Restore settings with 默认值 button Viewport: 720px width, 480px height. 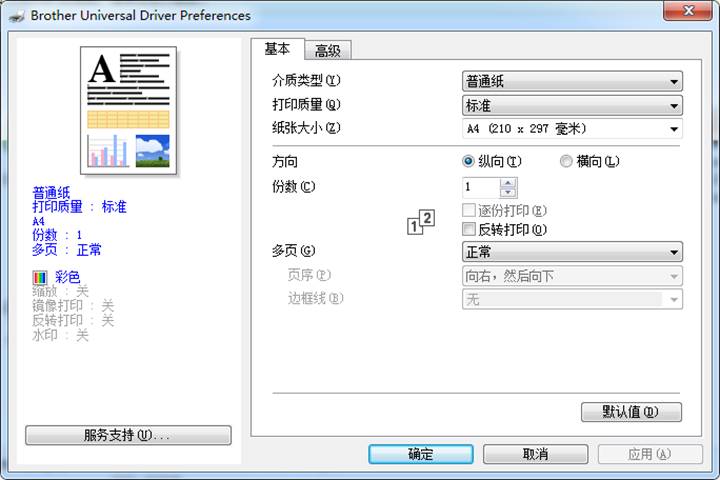click(x=631, y=412)
